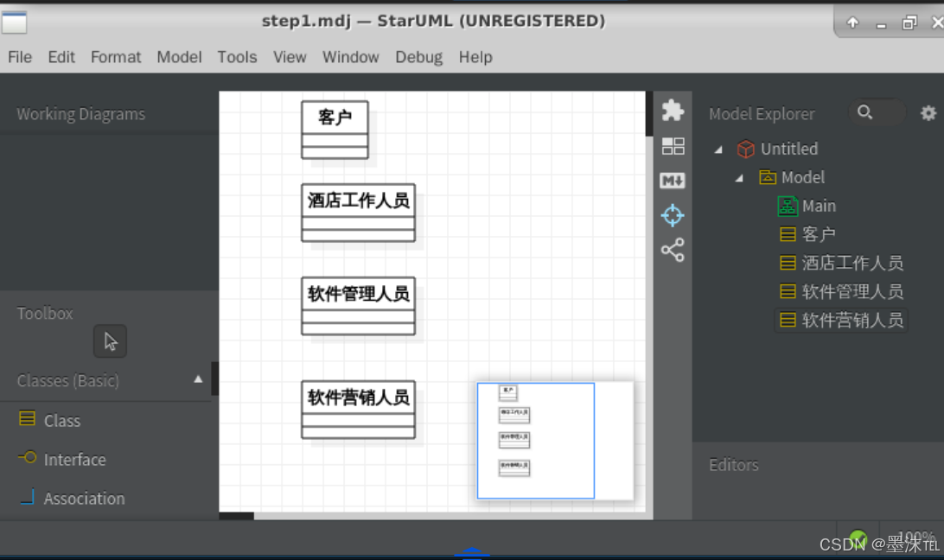Select the Association tool in Toolbox
Viewport: 944px width, 560px height.
coord(73,498)
